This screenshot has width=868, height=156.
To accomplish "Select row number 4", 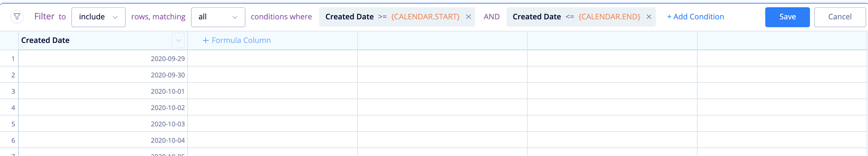I will (x=9, y=108).
